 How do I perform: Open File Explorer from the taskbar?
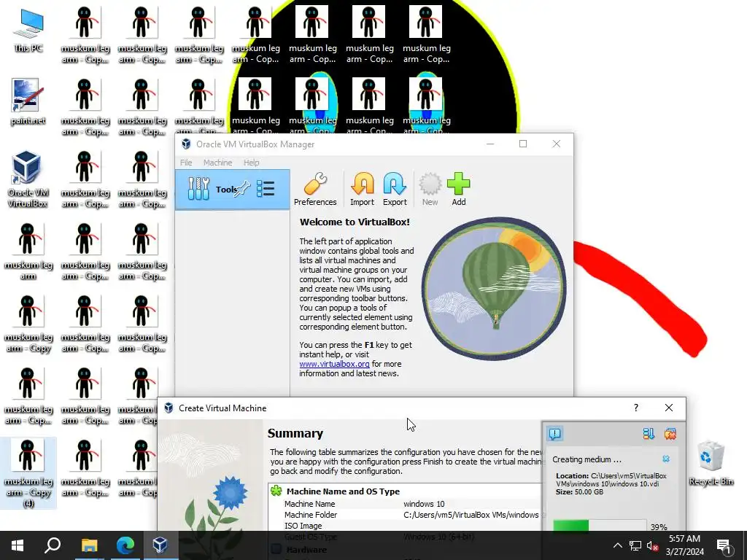[89, 545]
